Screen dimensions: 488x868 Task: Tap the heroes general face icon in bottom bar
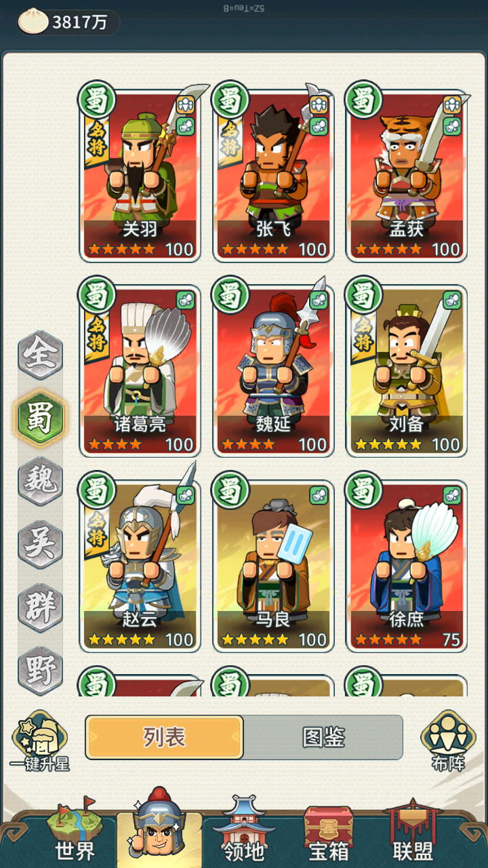159,825
